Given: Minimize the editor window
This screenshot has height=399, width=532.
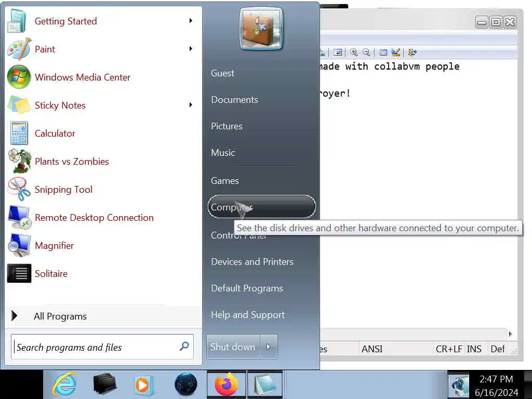Looking at the screenshot, I should [482, 22].
